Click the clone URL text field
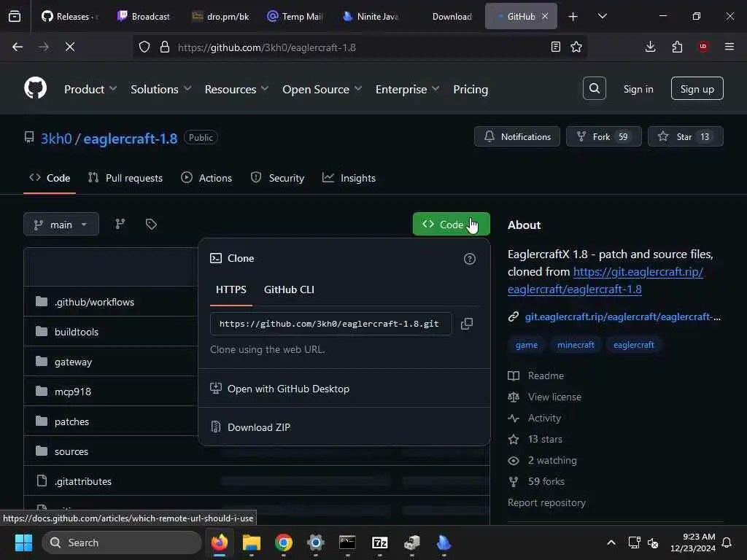Image resolution: width=747 pixels, height=560 pixels. 330,324
